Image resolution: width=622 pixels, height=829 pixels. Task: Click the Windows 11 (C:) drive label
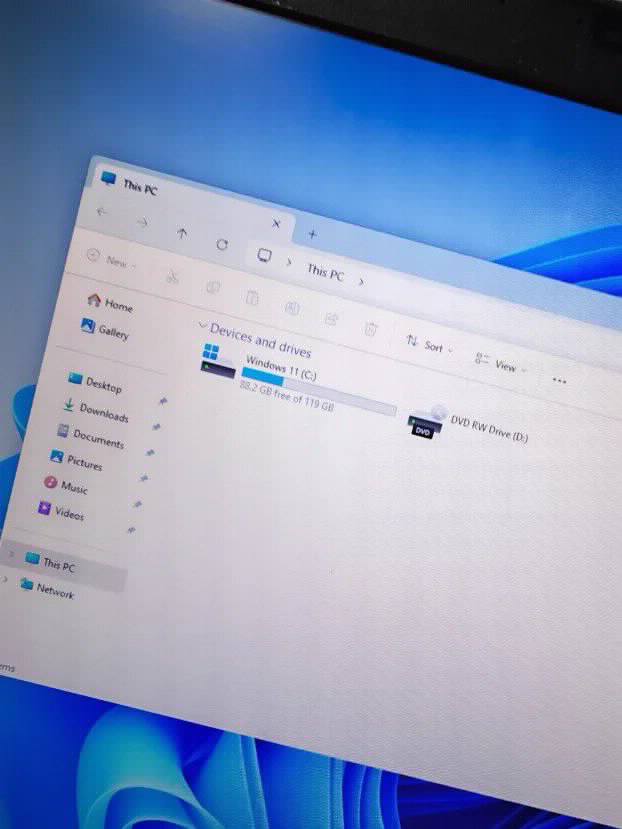(x=281, y=369)
